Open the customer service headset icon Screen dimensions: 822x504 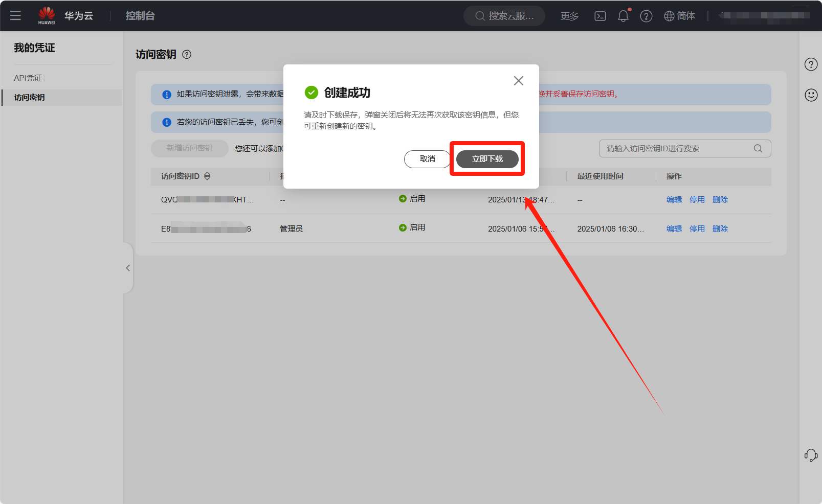pos(811,455)
